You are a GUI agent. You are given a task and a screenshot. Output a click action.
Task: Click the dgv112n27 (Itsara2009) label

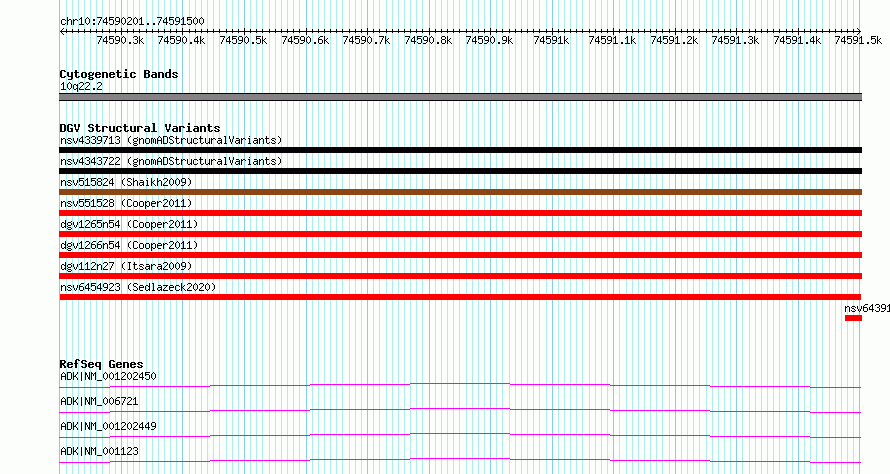[126, 266]
